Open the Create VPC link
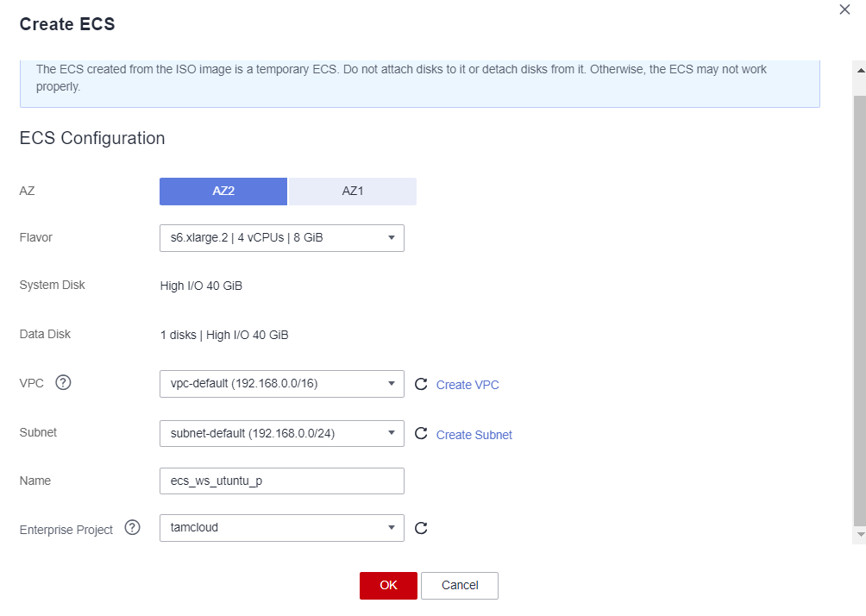This screenshot has width=866, height=616. (x=468, y=385)
